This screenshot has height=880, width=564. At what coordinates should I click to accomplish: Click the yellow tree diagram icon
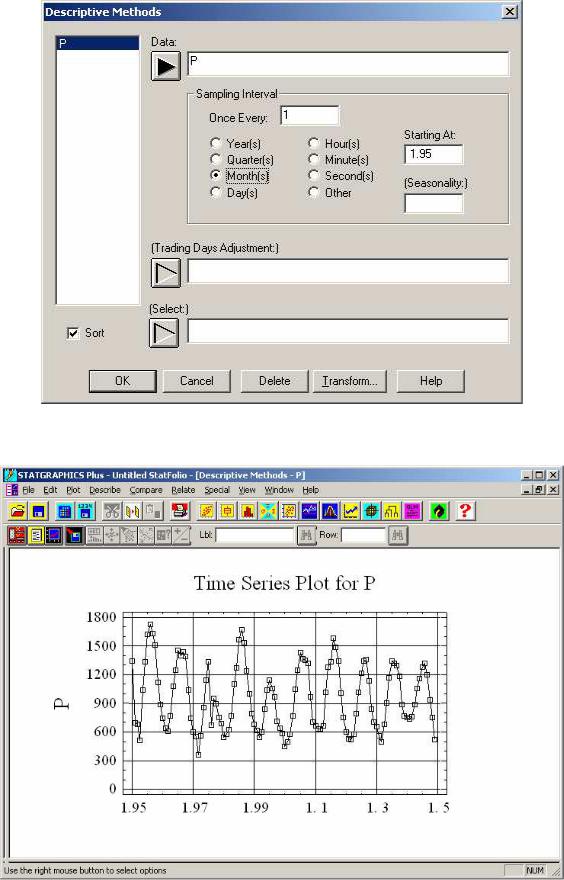click(x=392, y=511)
